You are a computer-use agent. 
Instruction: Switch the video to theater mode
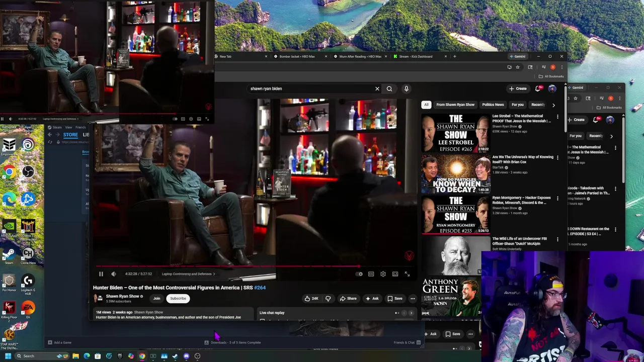[x=395, y=274]
